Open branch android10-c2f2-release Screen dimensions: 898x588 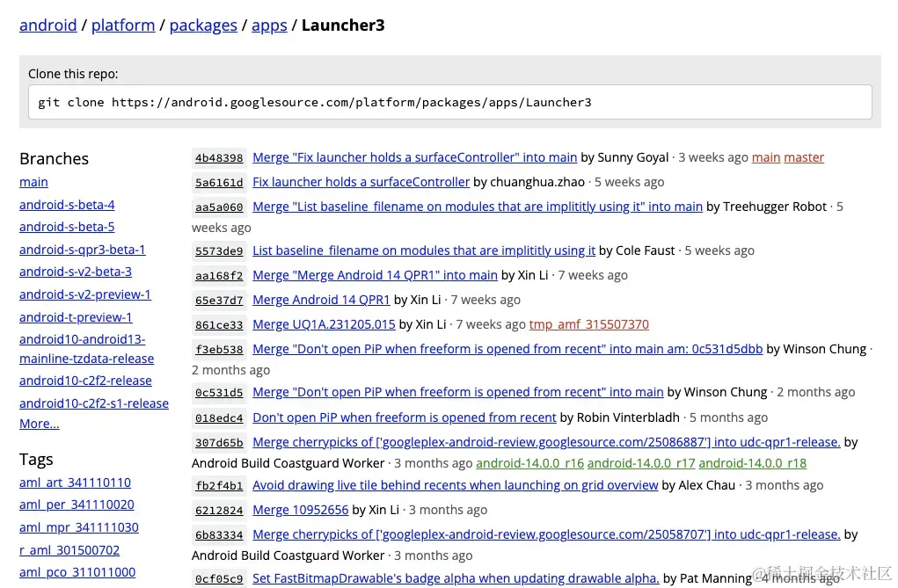pyautogui.click(x=85, y=381)
